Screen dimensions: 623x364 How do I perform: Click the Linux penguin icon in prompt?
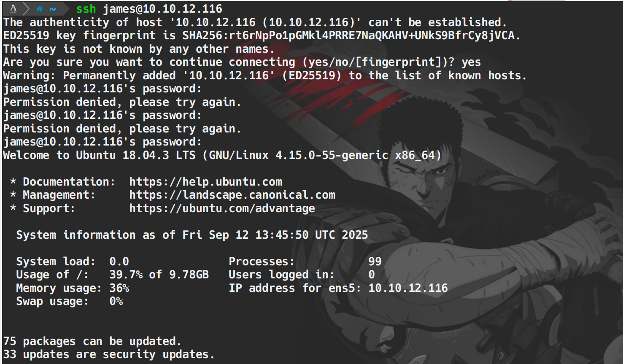click(x=13, y=8)
